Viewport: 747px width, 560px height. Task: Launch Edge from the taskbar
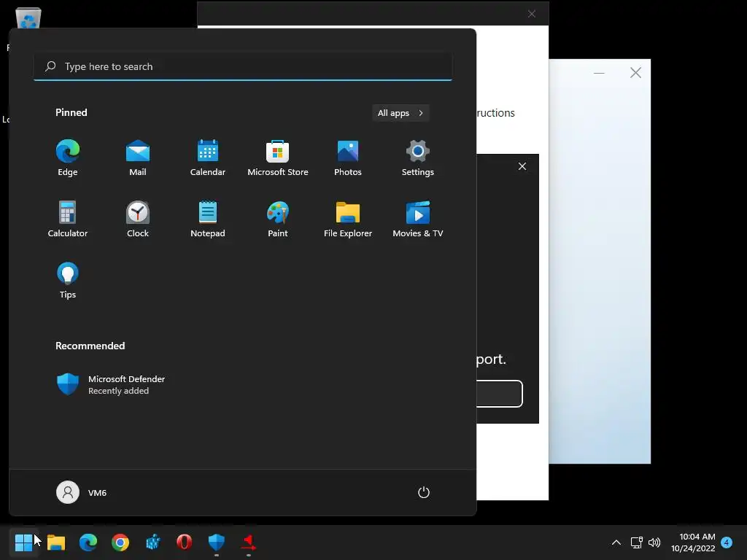(x=88, y=542)
